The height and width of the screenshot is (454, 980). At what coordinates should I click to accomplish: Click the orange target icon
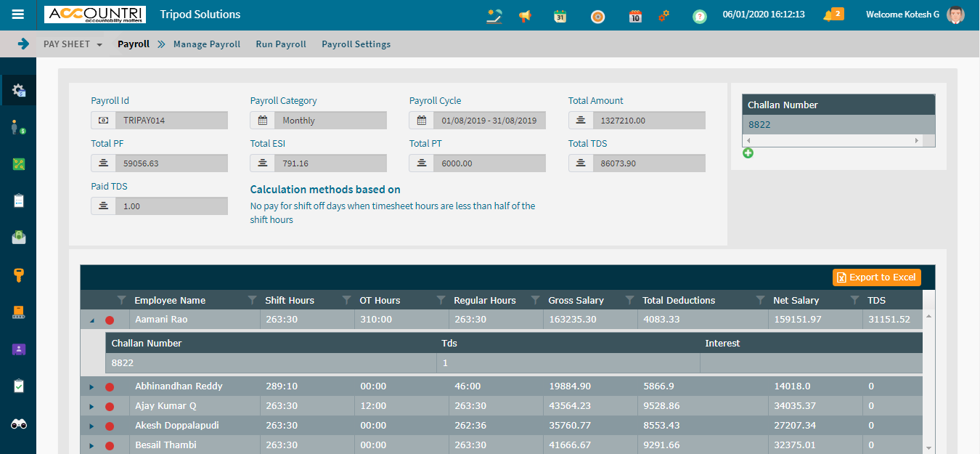click(597, 15)
